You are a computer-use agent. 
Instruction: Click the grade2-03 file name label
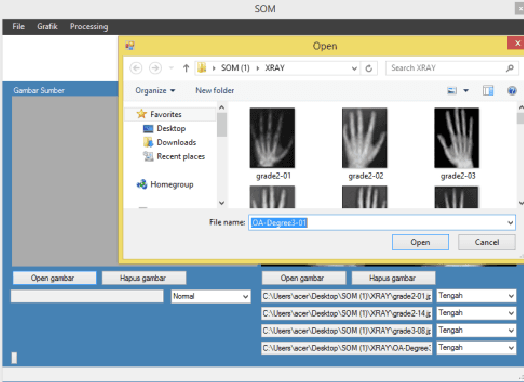458,176
